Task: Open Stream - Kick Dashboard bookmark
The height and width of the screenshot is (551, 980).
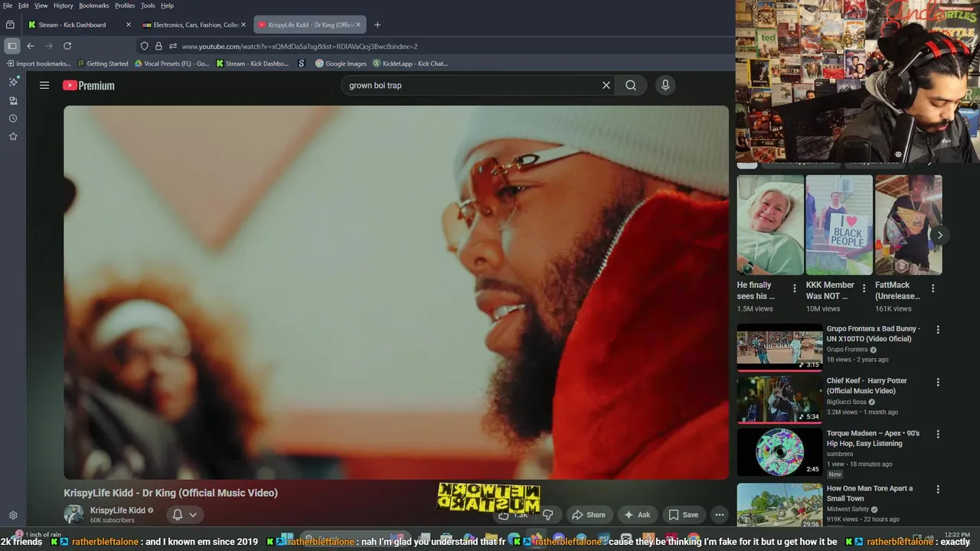Action: pyautogui.click(x=253, y=64)
